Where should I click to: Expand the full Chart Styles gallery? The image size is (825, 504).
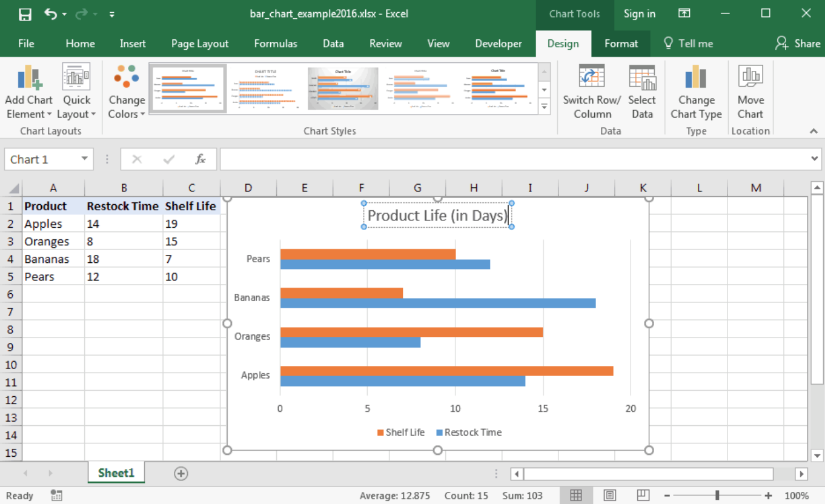(545, 107)
